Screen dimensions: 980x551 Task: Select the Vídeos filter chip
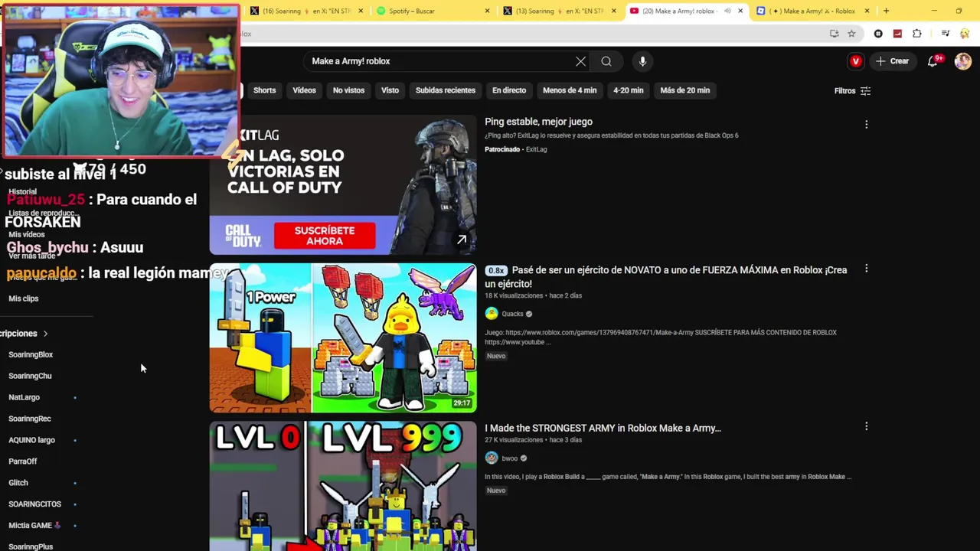(304, 90)
